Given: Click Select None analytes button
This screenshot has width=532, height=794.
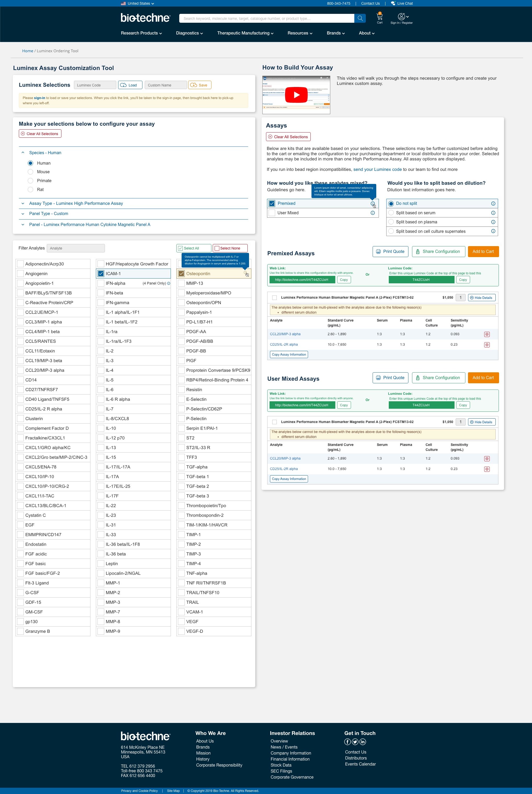Looking at the screenshot, I should (x=230, y=248).
